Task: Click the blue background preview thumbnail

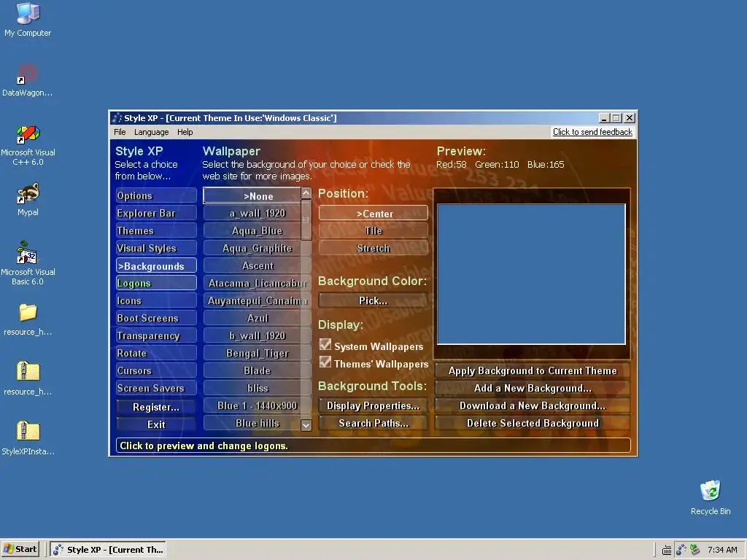Action: [531, 274]
